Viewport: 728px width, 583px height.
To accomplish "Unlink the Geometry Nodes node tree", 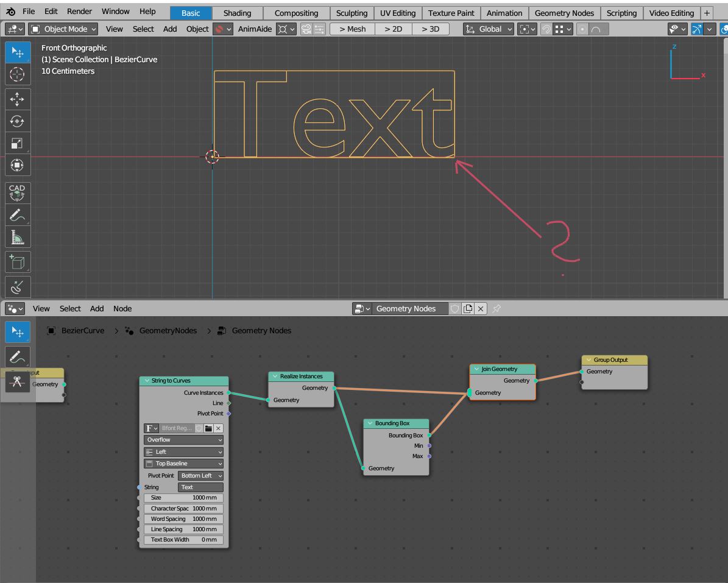I will pyautogui.click(x=481, y=309).
